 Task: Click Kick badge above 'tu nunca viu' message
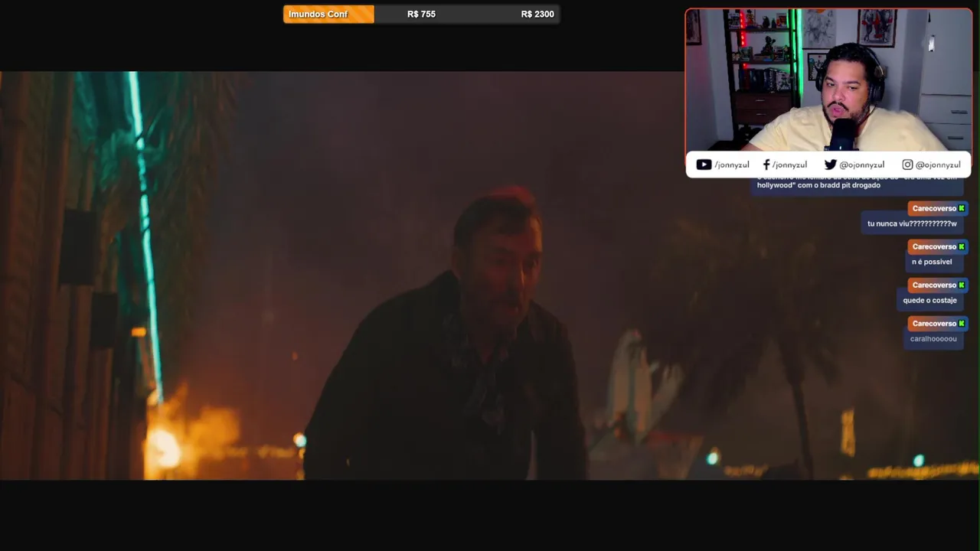pos(962,208)
